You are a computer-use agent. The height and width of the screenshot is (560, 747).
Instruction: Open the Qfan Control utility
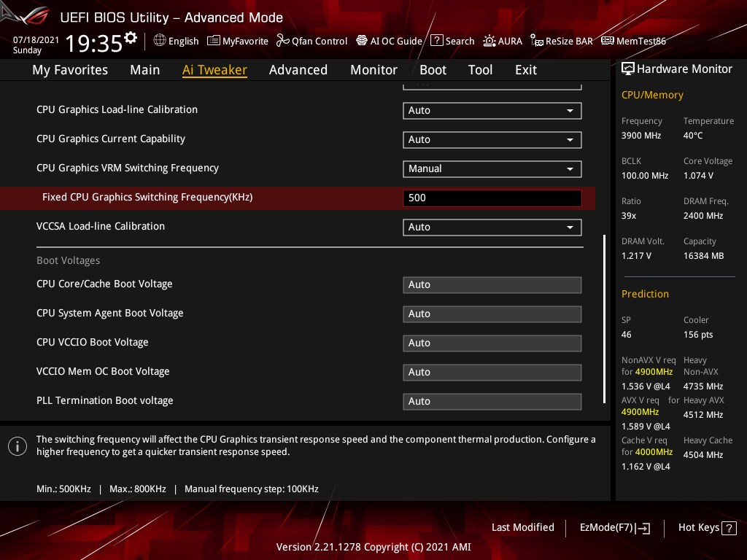(x=311, y=41)
